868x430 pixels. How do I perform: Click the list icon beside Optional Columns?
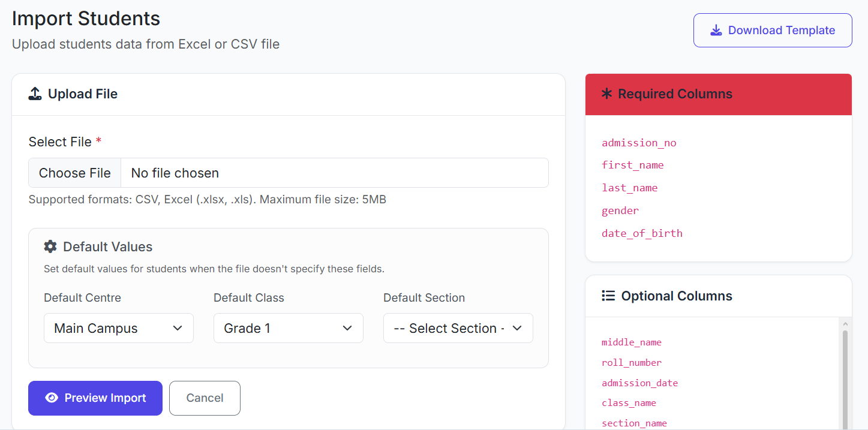[608, 296]
